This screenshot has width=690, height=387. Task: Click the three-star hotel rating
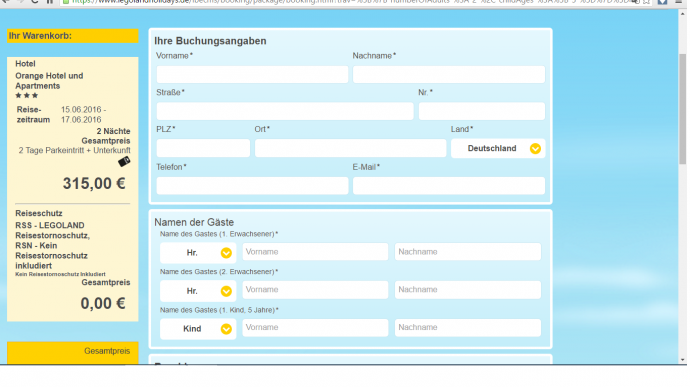click(x=27, y=96)
